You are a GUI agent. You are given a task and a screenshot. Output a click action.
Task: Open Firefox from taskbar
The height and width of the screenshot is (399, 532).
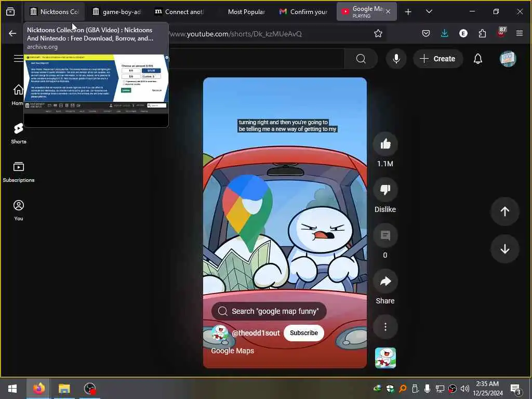(38, 389)
